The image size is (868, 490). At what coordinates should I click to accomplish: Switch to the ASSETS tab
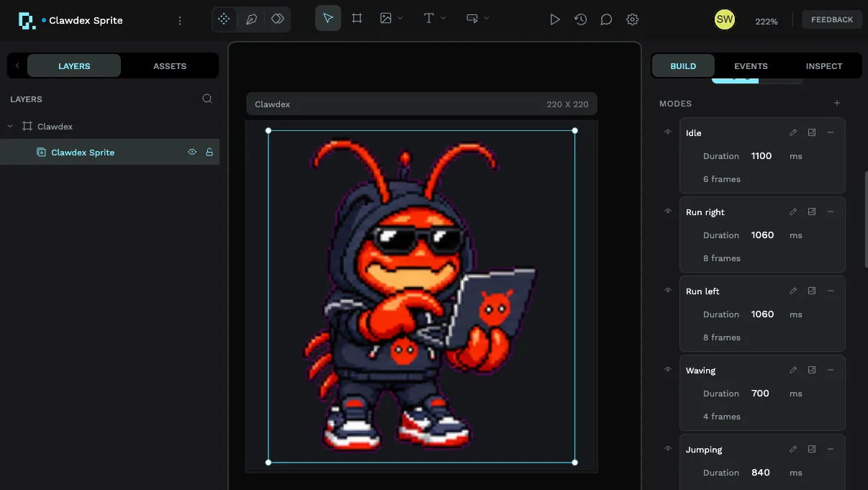[170, 66]
